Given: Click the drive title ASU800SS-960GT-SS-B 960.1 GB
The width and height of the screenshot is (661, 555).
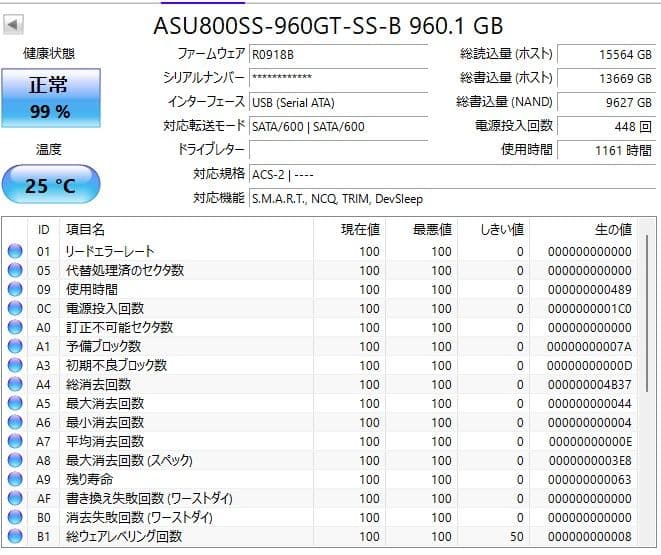Looking at the screenshot, I should pos(328,26).
